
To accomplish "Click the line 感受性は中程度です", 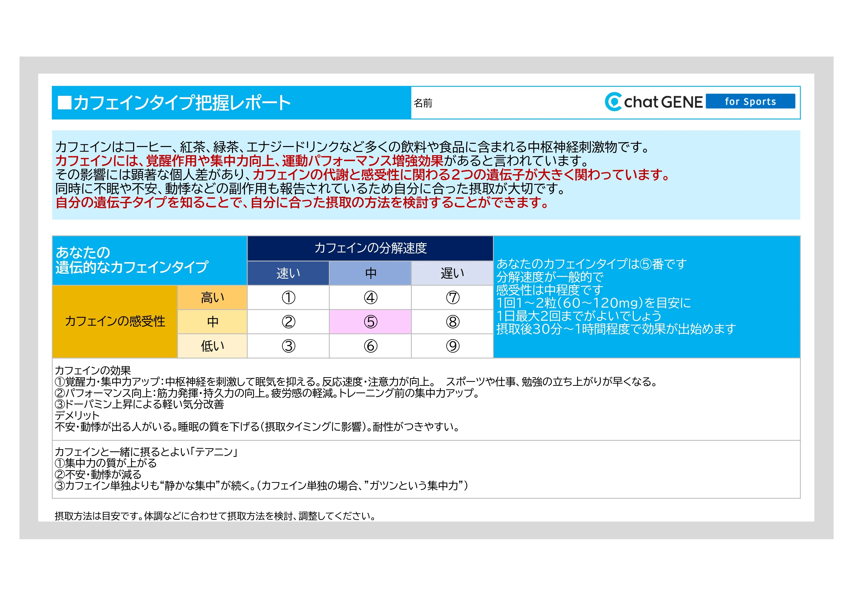I will coord(549,290).
